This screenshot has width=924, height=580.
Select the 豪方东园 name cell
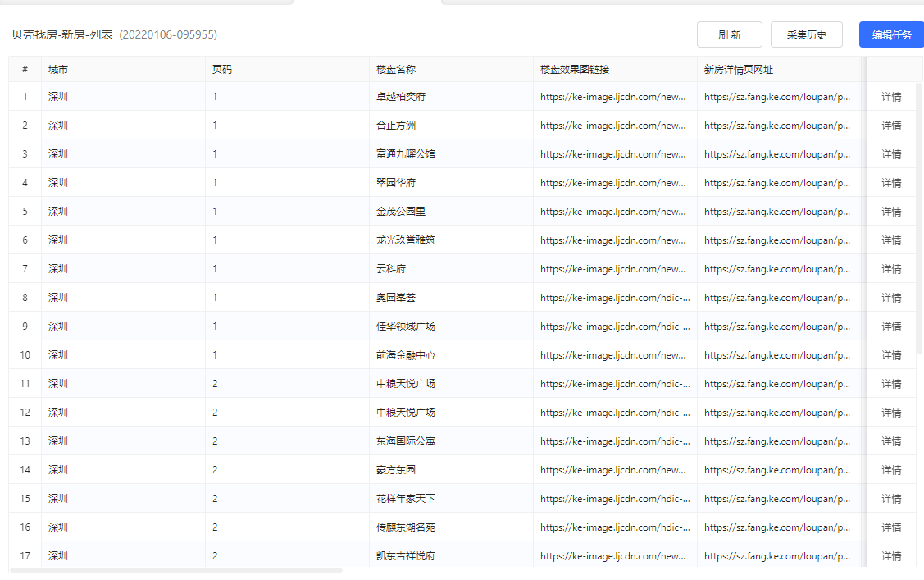click(x=451, y=470)
